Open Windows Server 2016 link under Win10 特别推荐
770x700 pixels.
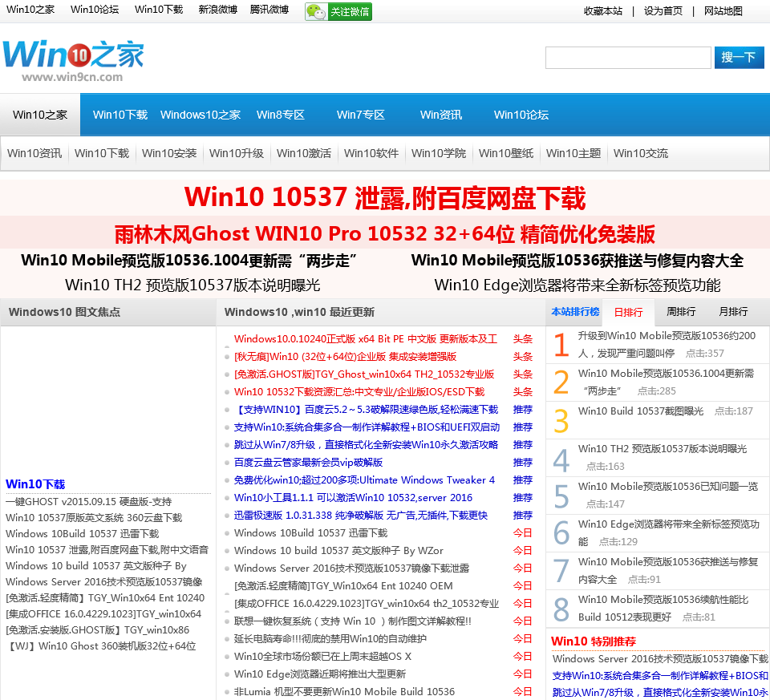point(660,659)
